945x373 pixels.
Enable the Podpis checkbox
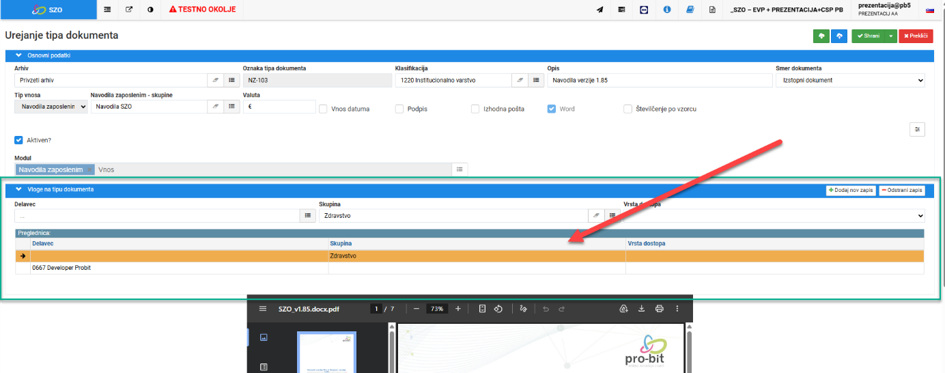click(399, 109)
